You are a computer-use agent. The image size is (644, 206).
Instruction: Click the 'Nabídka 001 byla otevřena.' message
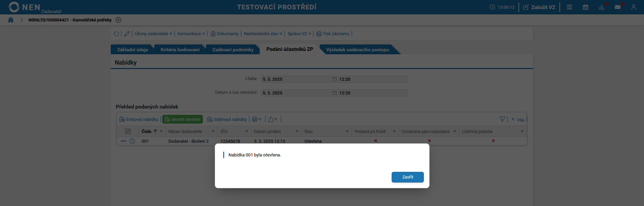click(255, 155)
